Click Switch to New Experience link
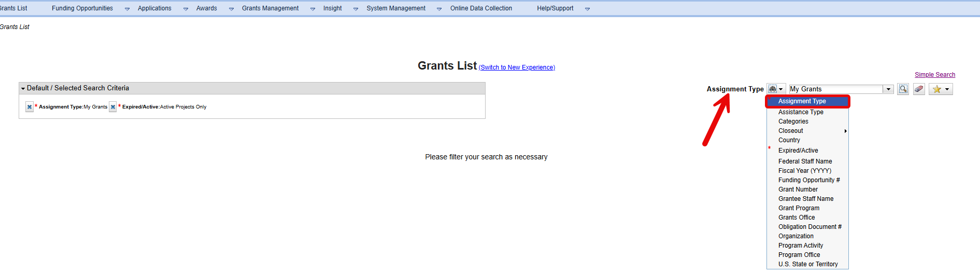The height and width of the screenshot is (272, 980). pos(517,67)
